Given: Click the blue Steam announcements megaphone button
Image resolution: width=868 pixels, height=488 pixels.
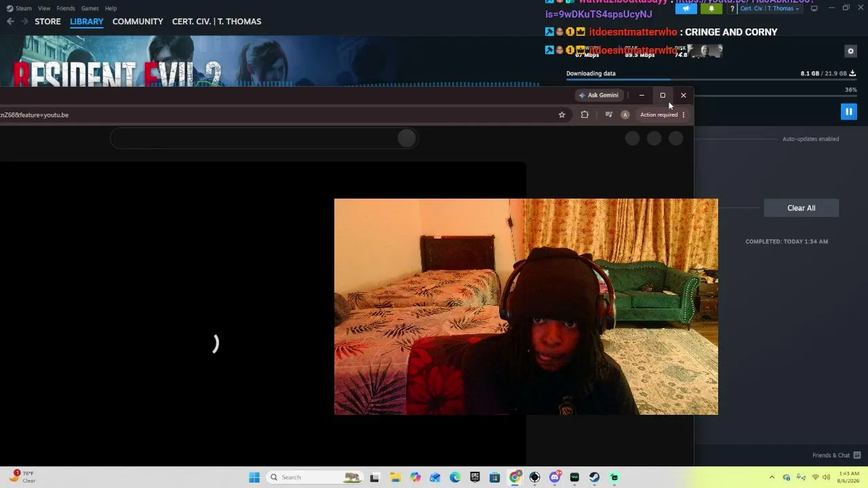Looking at the screenshot, I should [x=686, y=8].
